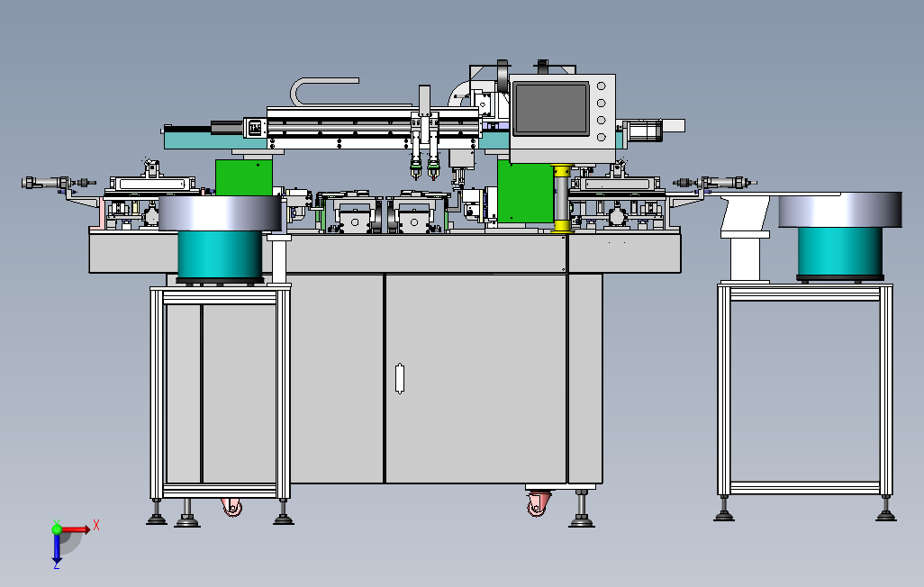Select the leveling foot under cabinet right side
Screen dimensions: 924x587
[582, 509]
